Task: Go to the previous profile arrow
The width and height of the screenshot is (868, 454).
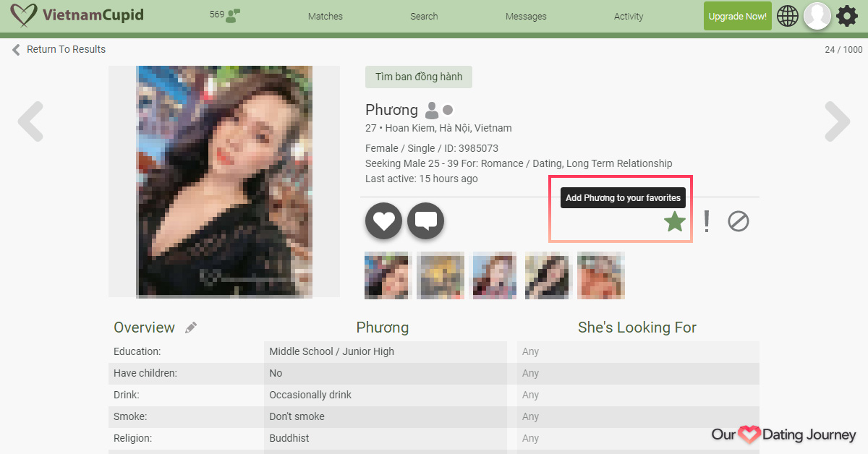Action: 30,121
